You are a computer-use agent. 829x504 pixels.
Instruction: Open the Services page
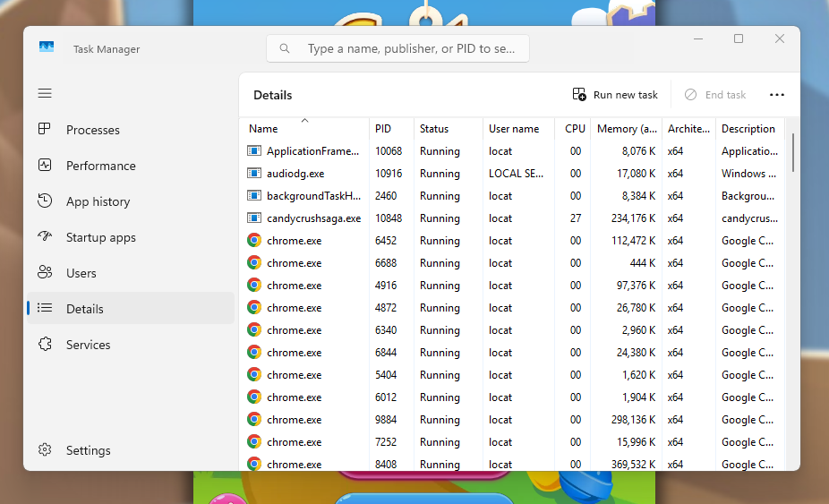tap(131, 345)
